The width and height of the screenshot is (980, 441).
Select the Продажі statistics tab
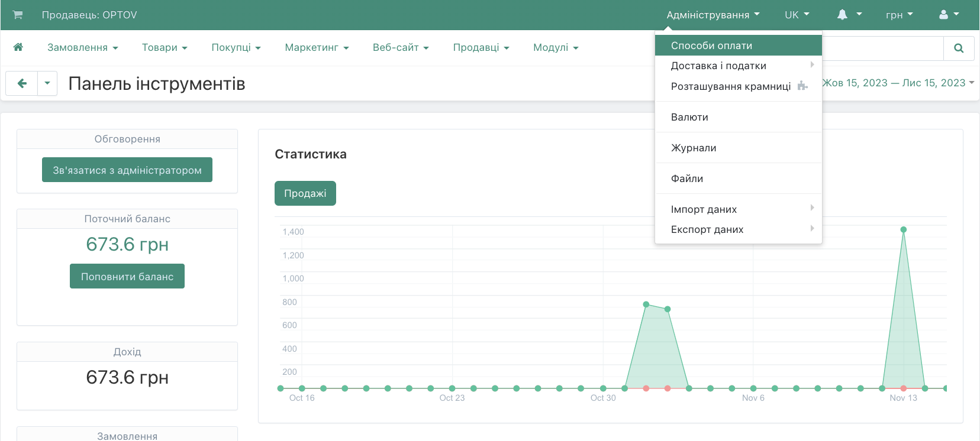click(305, 193)
